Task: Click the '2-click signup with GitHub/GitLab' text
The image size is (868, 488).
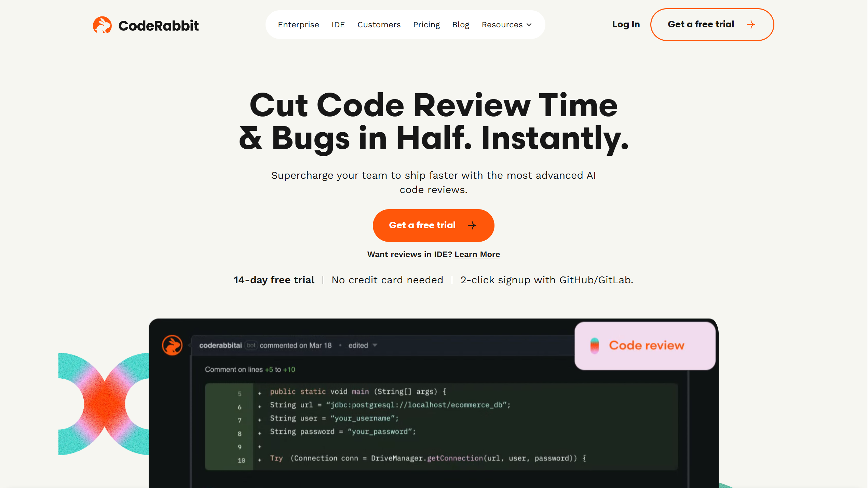Action: (547, 280)
